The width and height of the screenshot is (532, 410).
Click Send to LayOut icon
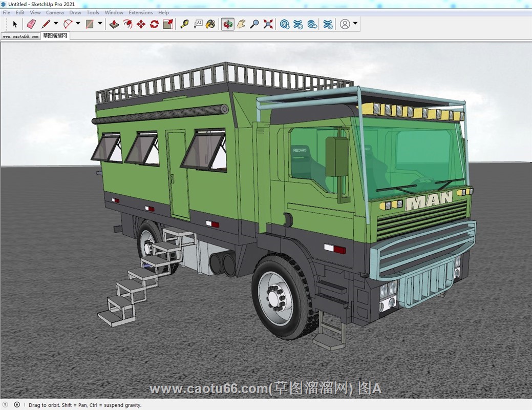point(312,24)
